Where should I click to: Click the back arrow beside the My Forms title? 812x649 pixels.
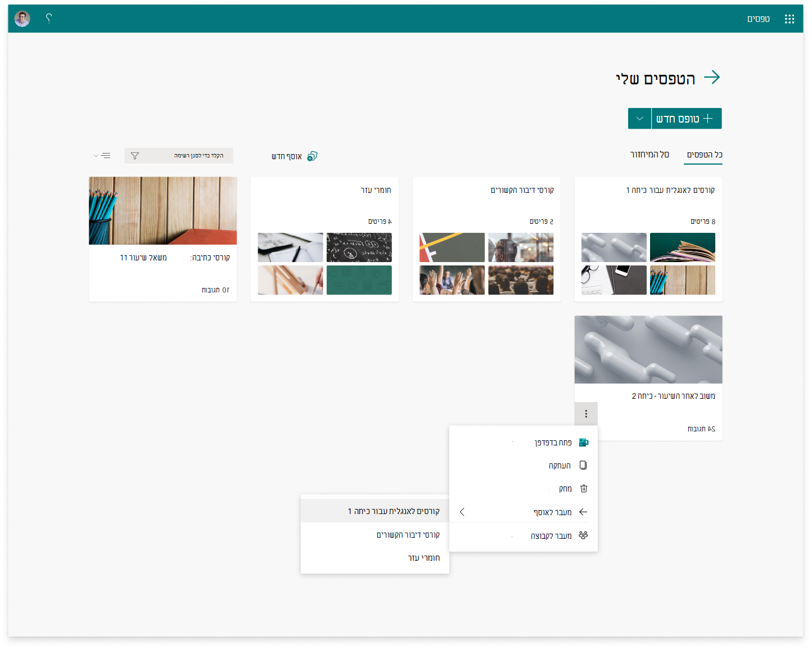pos(712,77)
